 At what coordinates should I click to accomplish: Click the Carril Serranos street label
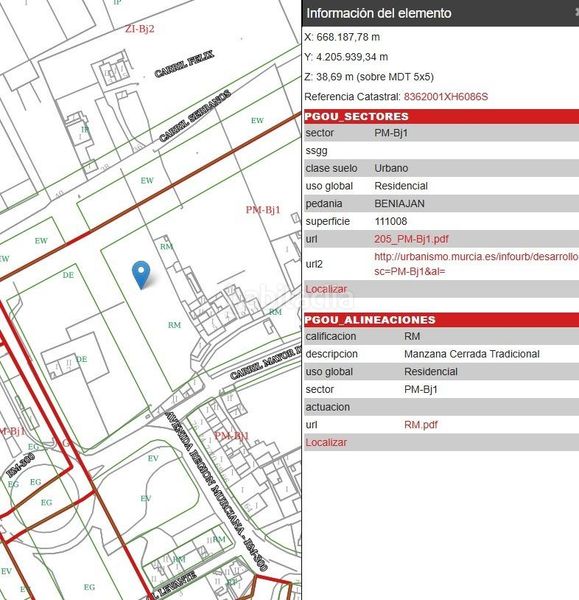click(x=195, y=116)
